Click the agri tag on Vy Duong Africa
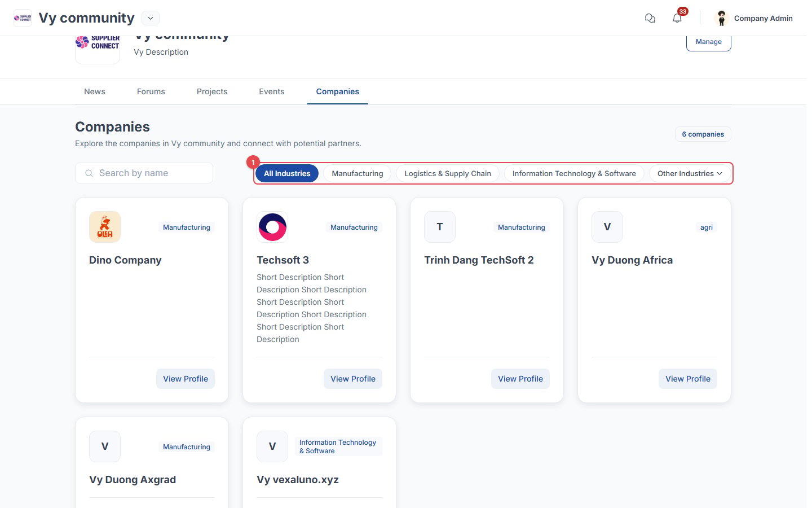 pyautogui.click(x=707, y=227)
